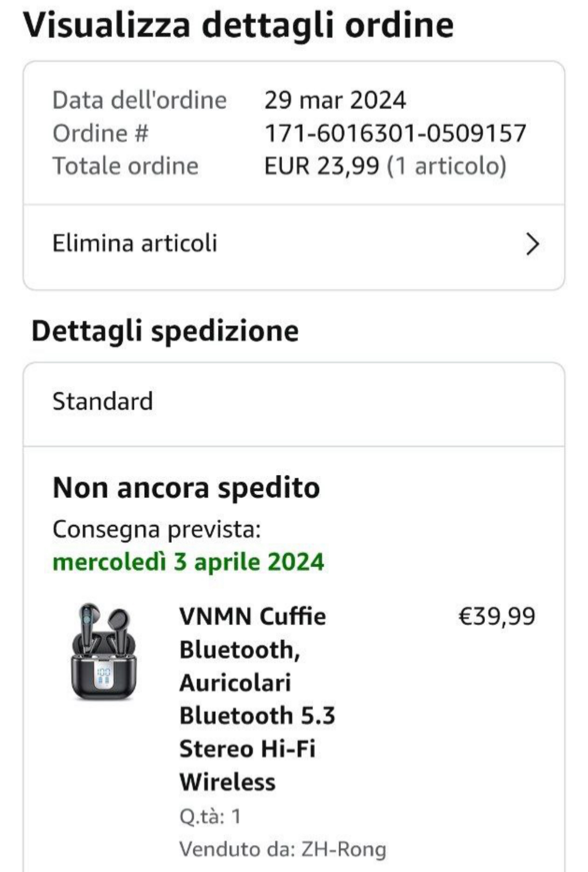Open the Elimina articoli option
The width and height of the screenshot is (588, 872).
tap(135, 243)
